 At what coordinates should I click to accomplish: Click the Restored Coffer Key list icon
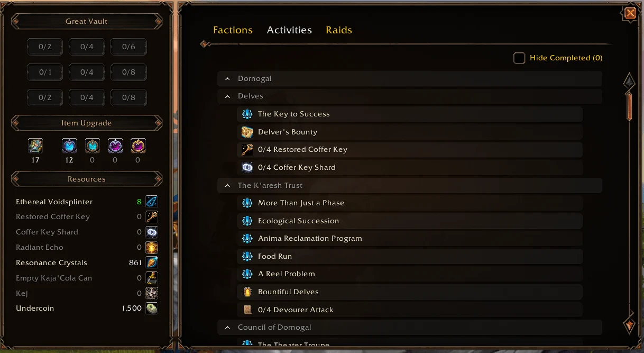coord(247,150)
